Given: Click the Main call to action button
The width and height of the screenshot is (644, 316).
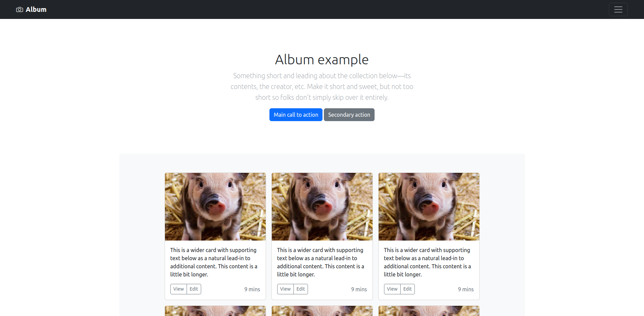Looking at the screenshot, I should pyautogui.click(x=296, y=115).
